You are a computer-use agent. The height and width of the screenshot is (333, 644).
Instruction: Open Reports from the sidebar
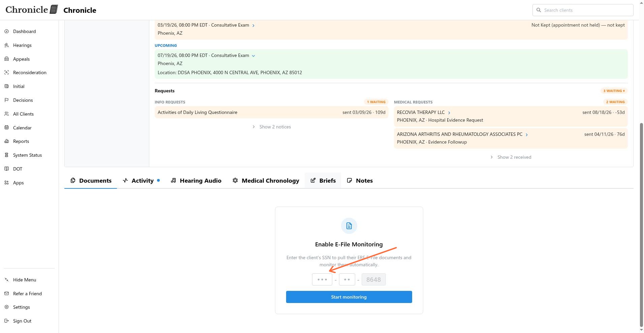click(x=21, y=141)
